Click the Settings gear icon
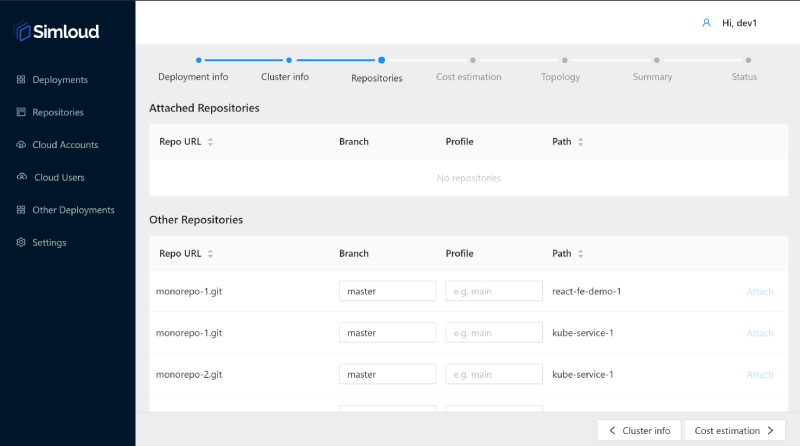 (21, 243)
